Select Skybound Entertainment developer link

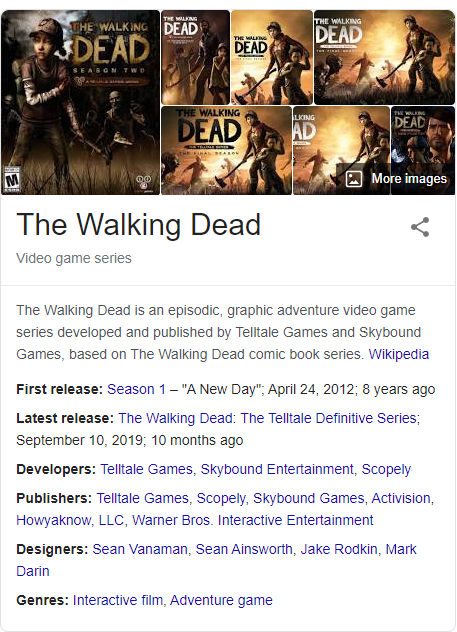pyautogui.click(x=277, y=470)
